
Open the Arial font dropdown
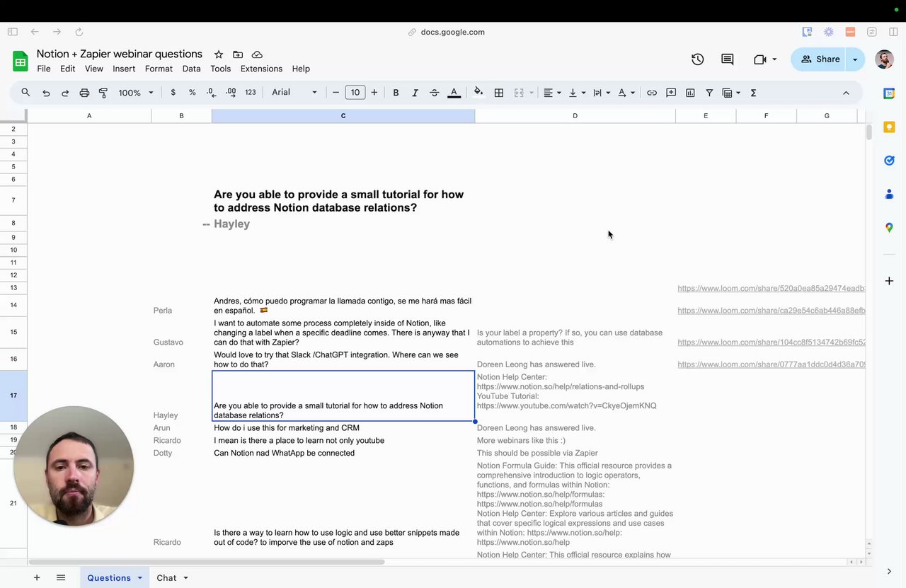coord(294,93)
